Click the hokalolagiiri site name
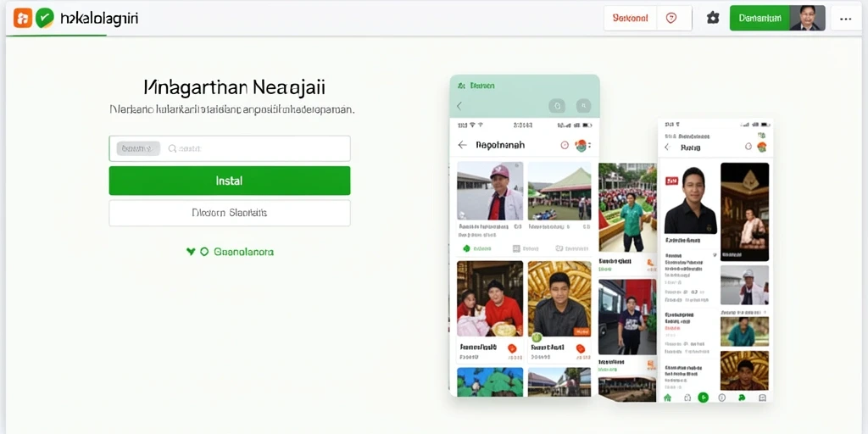 (98, 19)
